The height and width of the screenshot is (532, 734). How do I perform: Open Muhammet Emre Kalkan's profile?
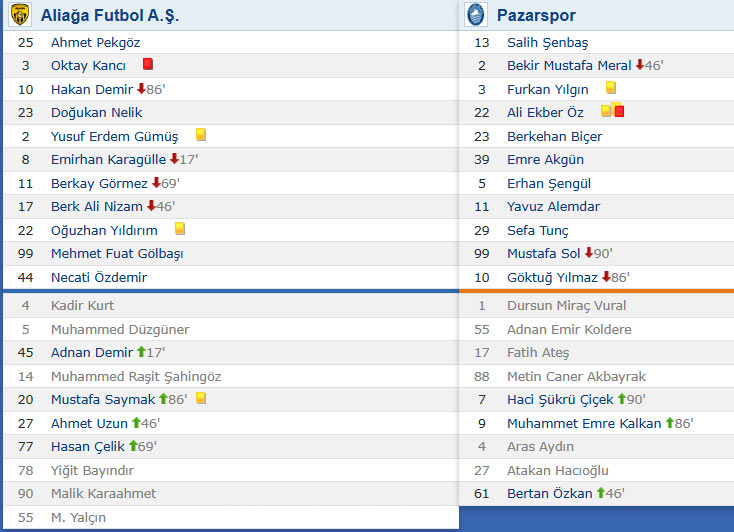click(584, 423)
